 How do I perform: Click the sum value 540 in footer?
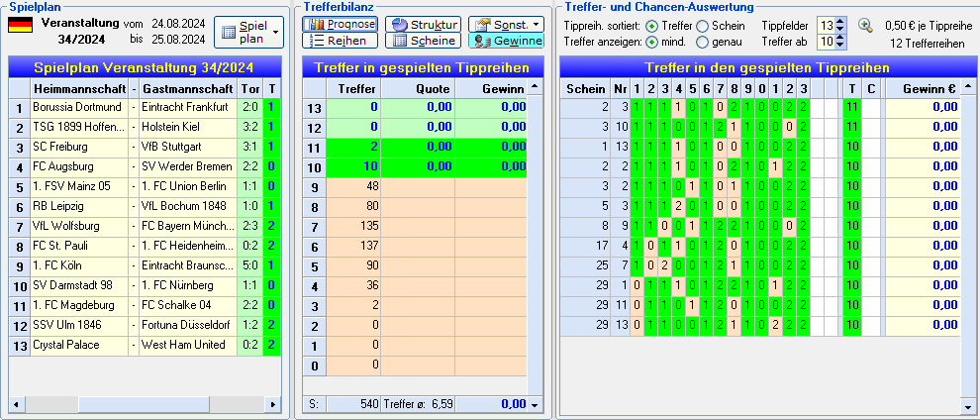coord(353,404)
